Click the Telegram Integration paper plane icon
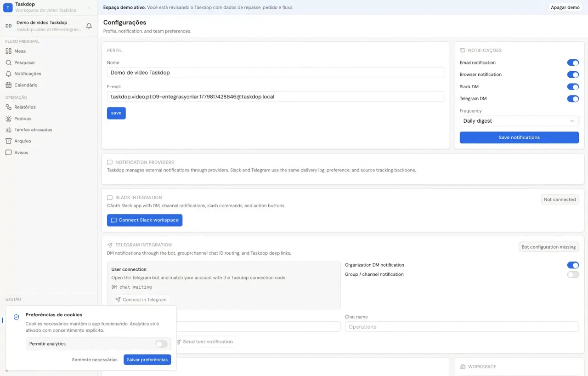The width and height of the screenshot is (588, 376). (x=110, y=245)
